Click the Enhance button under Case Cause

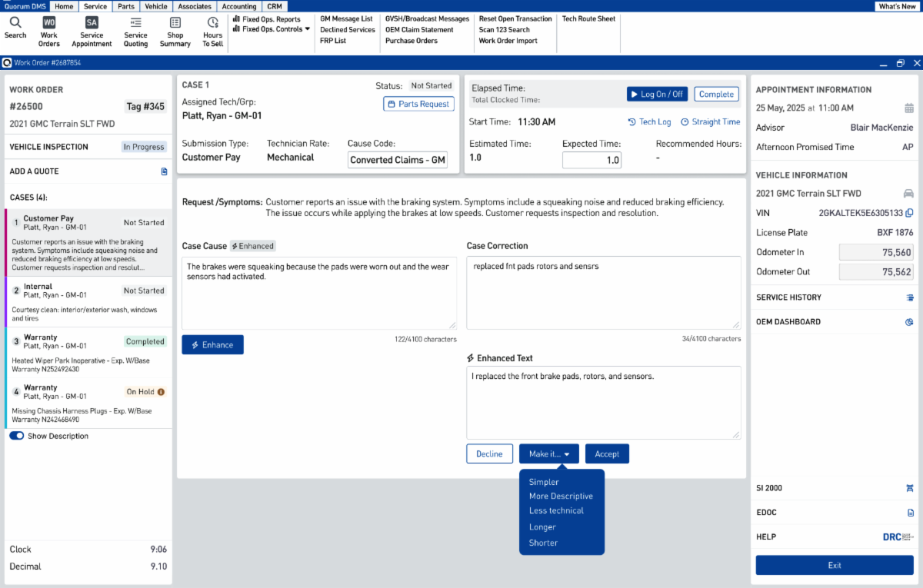212,344
